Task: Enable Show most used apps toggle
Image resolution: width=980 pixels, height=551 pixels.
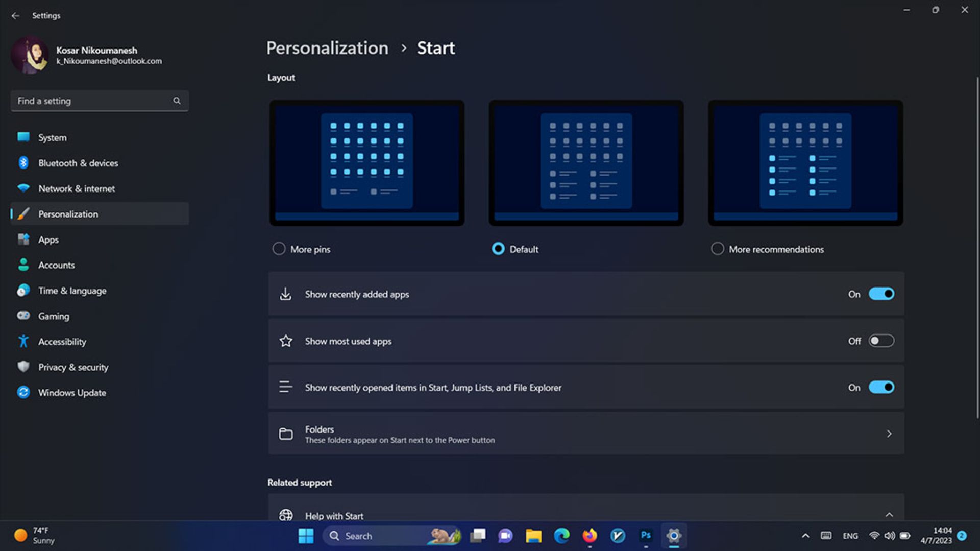Action: point(881,341)
